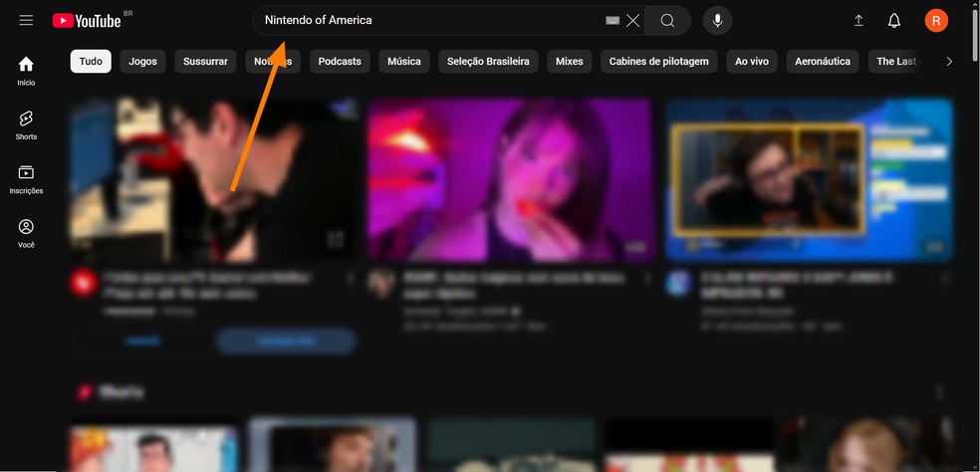Start voice search with the microphone
Screen dimensions: 980x472
click(x=717, y=21)
